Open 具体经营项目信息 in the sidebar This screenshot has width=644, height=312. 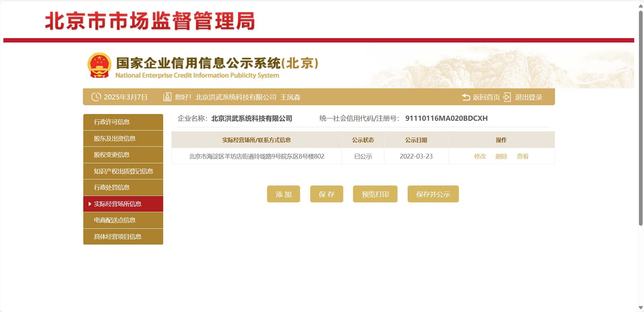coord(123,236)
